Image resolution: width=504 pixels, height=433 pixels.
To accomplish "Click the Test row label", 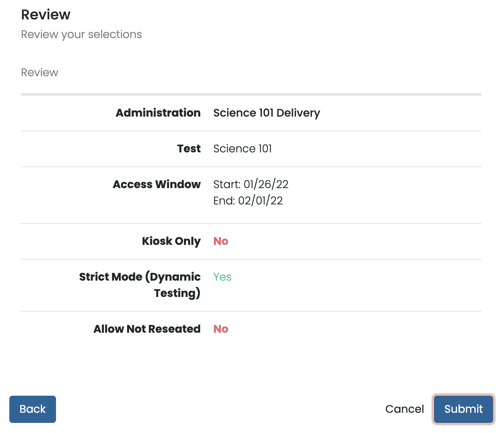I will (189, 148).
